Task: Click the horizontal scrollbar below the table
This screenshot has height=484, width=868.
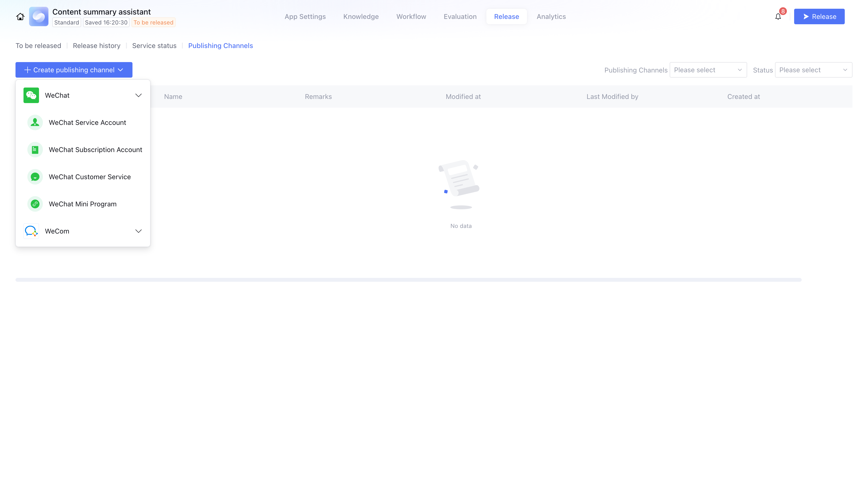Action: 408,280
